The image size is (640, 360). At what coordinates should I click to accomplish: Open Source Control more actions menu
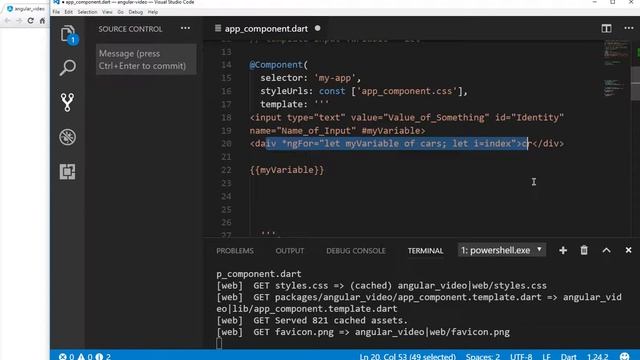(x=185, y=29)
